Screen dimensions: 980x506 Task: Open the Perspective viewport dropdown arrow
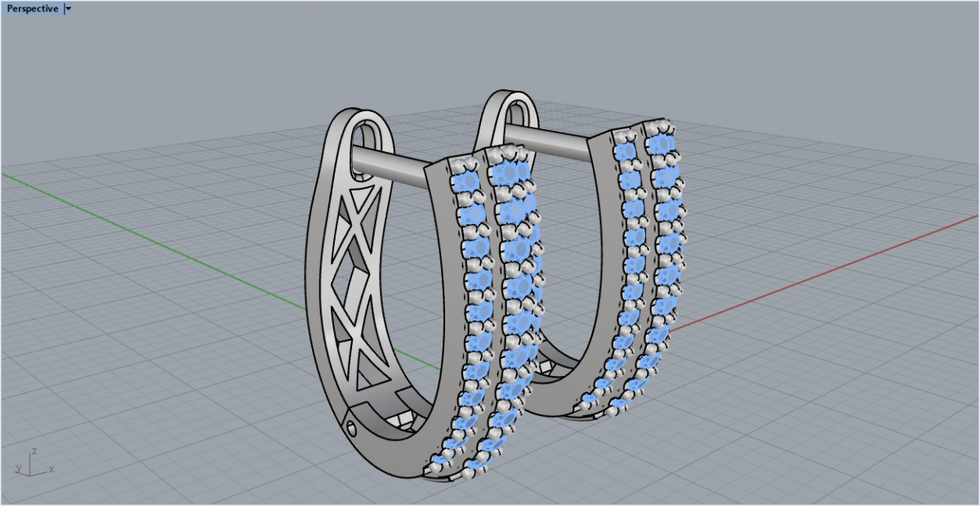point(68,9)
